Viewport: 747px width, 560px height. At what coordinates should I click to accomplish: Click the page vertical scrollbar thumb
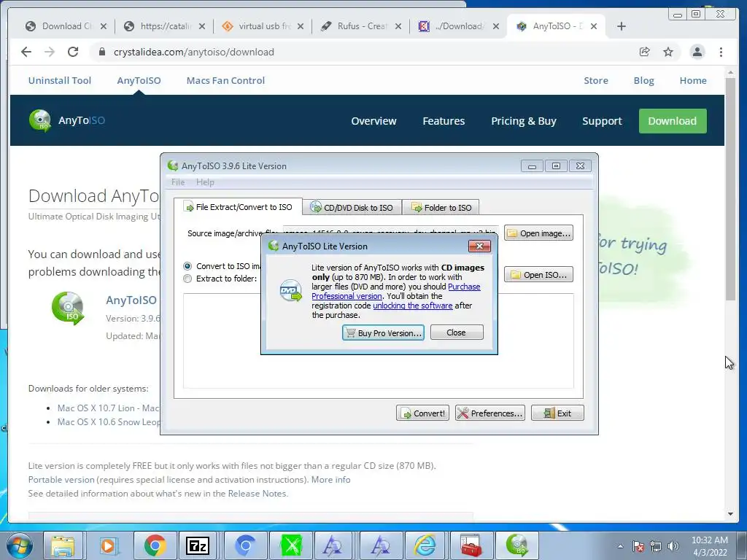[730, 188]
